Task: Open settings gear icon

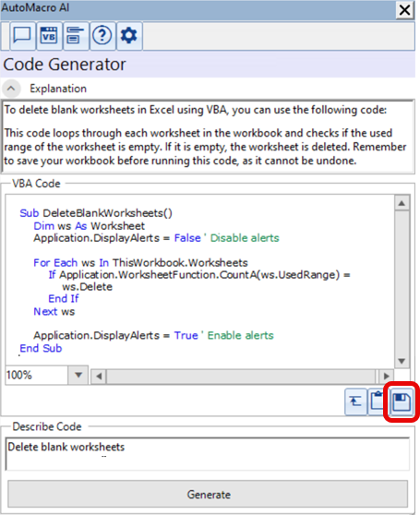Action: point(129,36)
